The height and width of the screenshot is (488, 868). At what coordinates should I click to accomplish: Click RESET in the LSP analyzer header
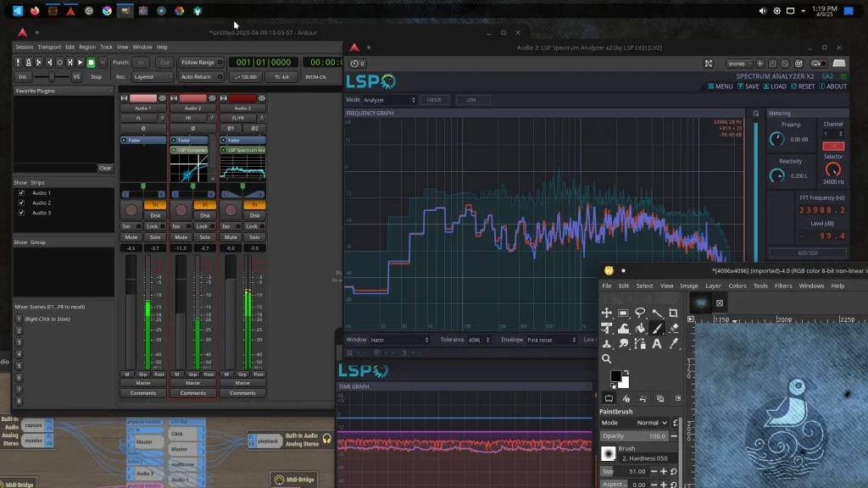point(804,86)
